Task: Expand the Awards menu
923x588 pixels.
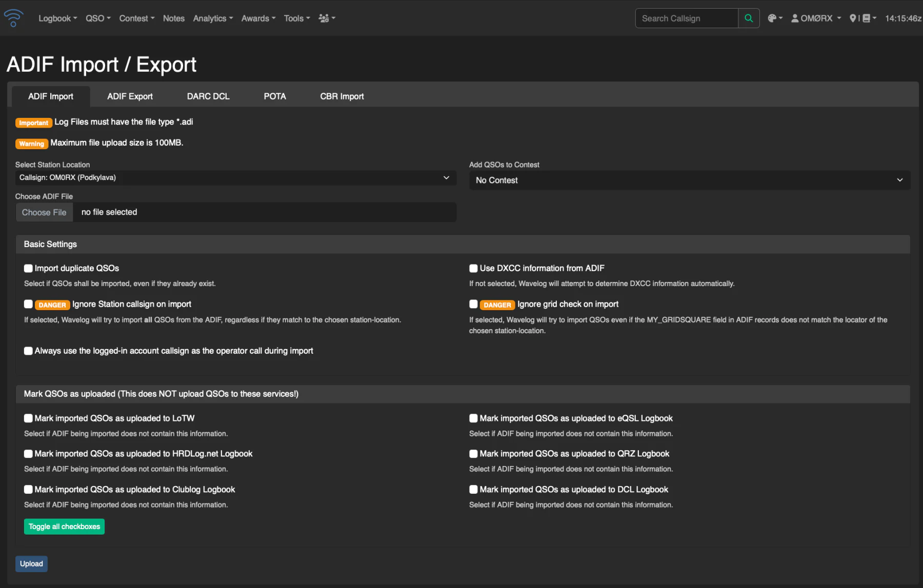Action: click(258, 18)
